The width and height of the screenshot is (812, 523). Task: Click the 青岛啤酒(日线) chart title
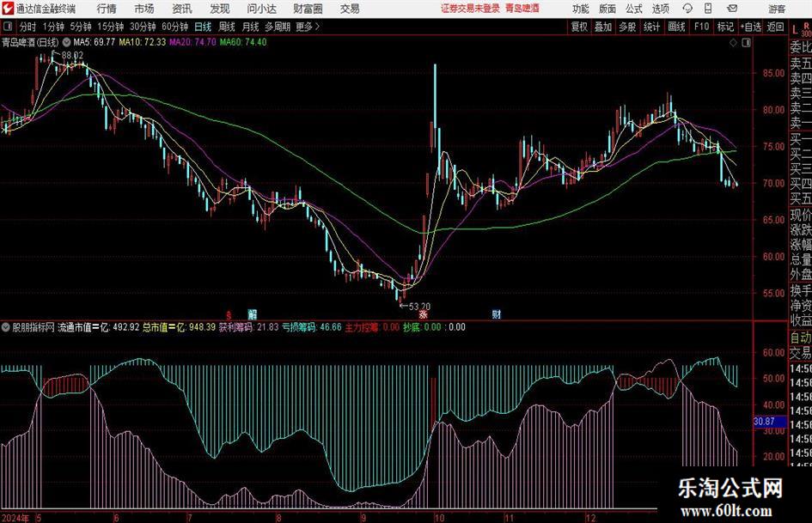click(30, 42)
